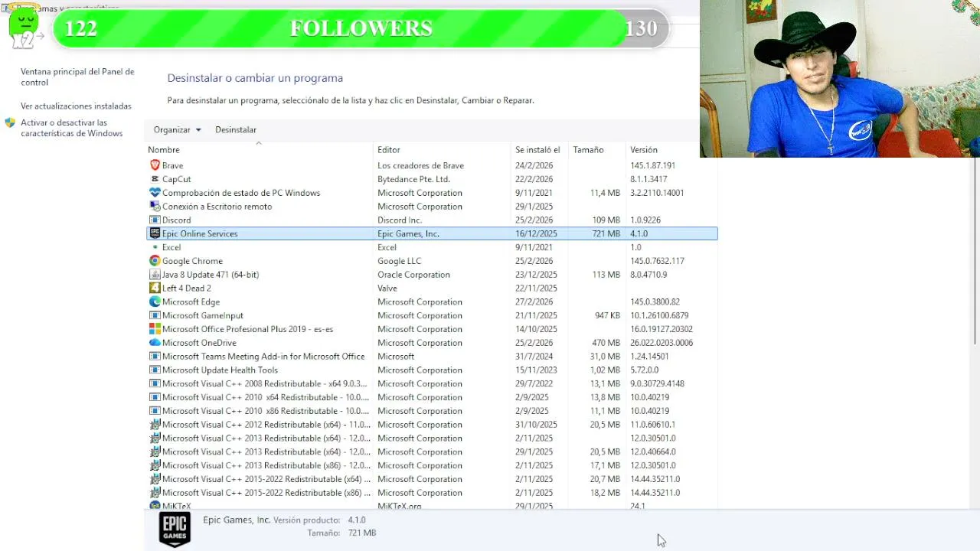Click the Valve editor cell
980x551 pixels.
coord(387,289)
